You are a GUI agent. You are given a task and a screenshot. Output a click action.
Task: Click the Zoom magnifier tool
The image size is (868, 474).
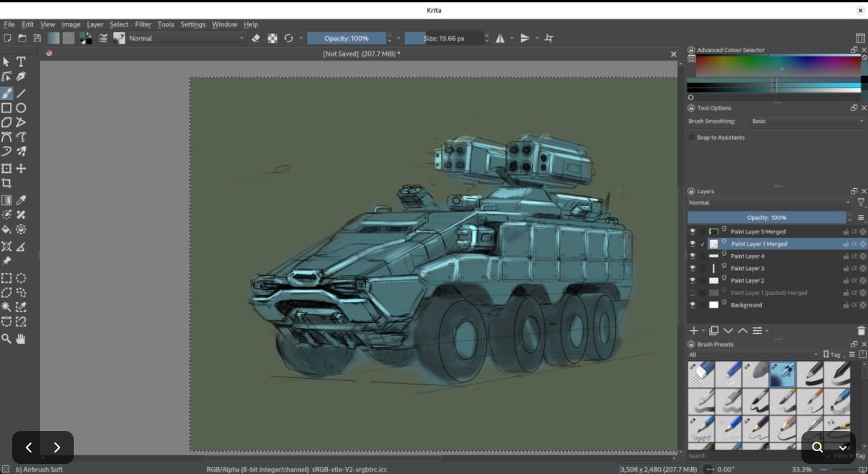6,339
